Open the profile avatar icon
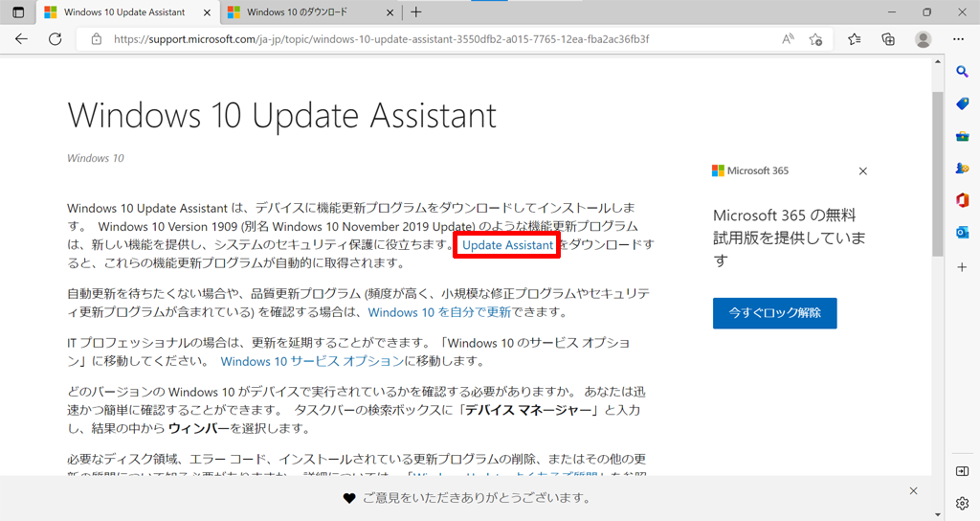980x521 pixels. (924, 38)
